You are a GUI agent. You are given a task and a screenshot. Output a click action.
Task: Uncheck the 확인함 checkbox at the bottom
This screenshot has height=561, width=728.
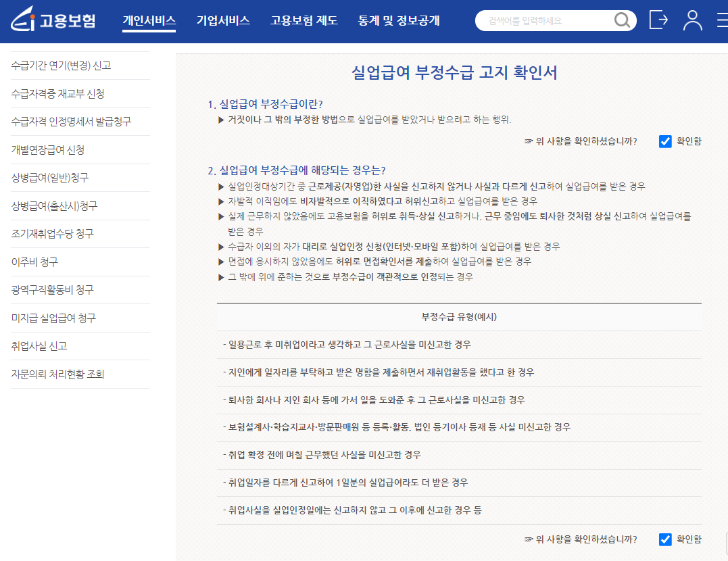pyautogui.click(x=664, y=539)
